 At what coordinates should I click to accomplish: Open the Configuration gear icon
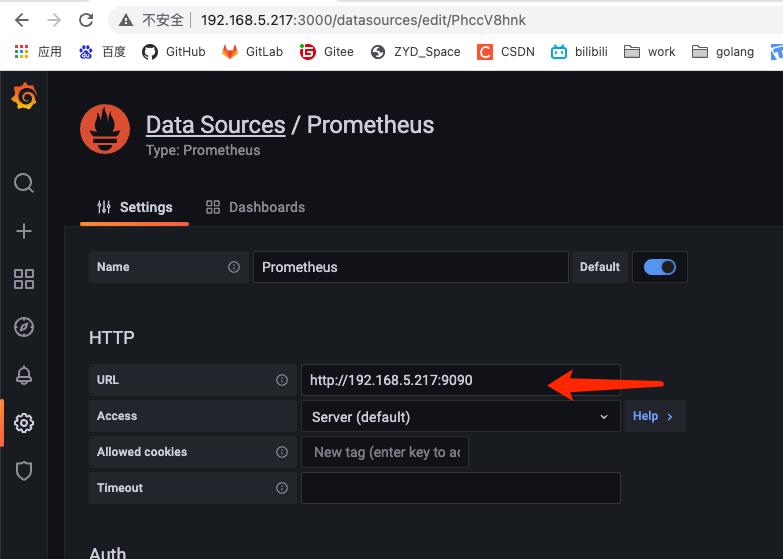(x=24, y=423)
